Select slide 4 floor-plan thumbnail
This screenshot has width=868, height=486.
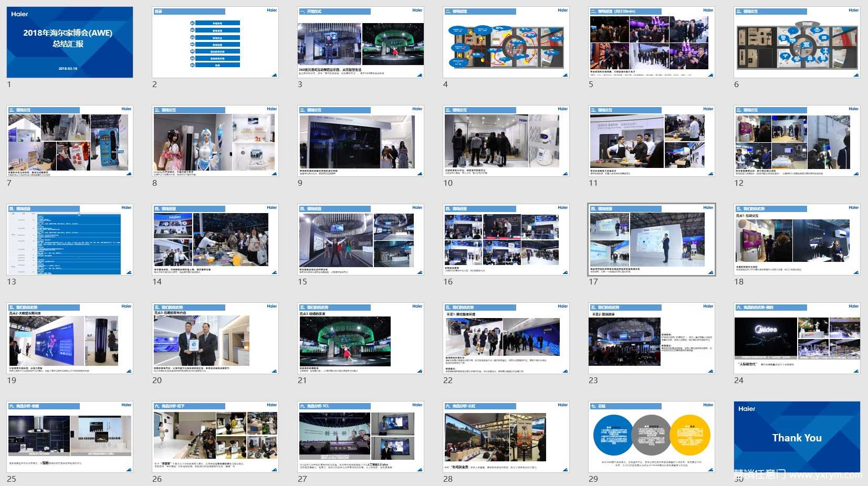506,43
